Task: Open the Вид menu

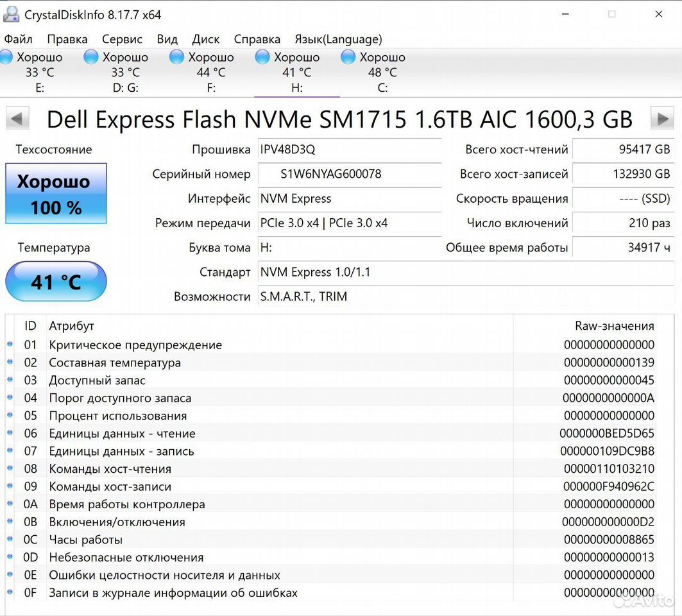Action: tap(167, 39)
